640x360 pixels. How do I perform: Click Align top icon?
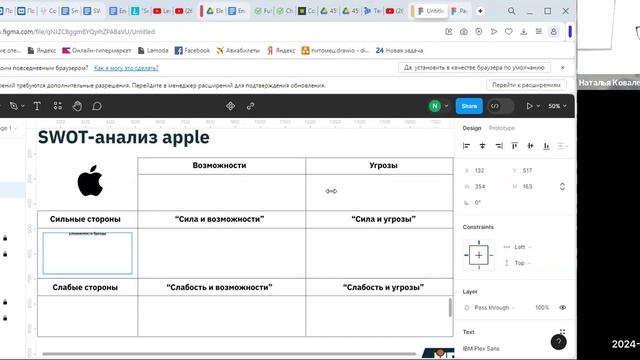point(514,146)
